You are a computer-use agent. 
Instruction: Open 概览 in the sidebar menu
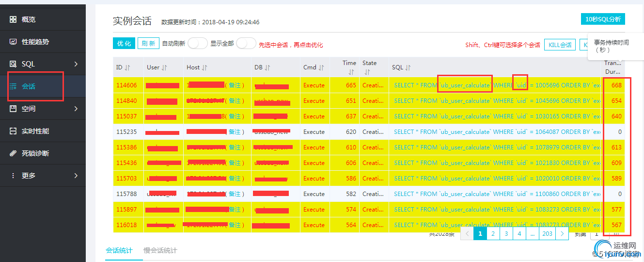[x=29, y=19]
